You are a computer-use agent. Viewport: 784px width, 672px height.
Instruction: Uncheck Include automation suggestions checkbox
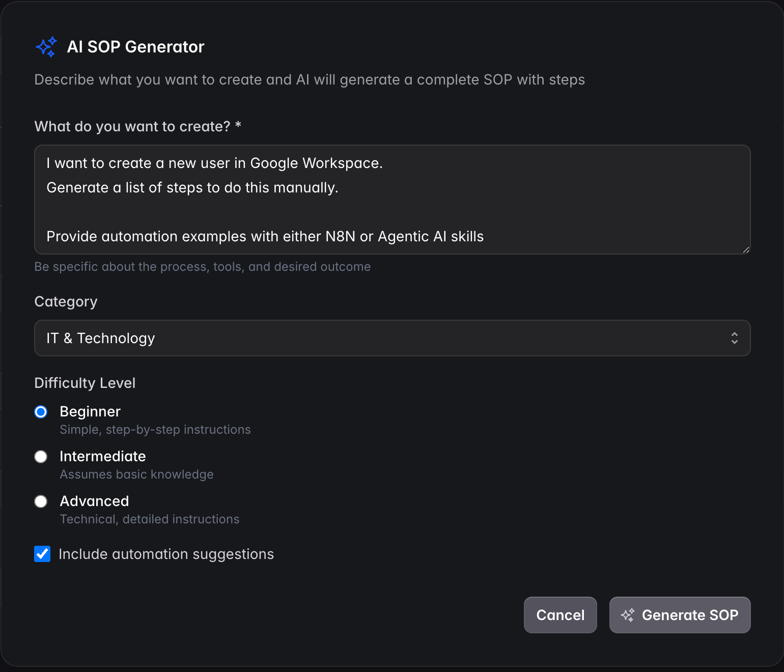point(42,554)
